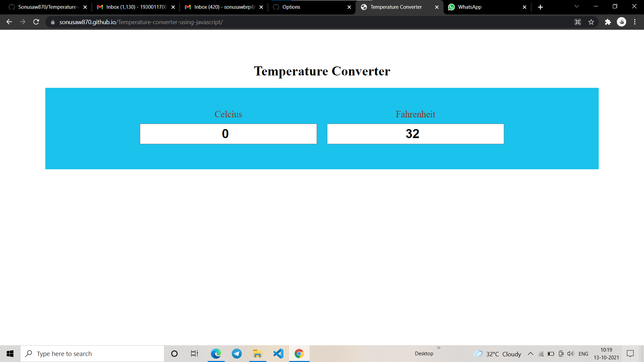The image size is (644, 362).
Task: Click the Task View icon
Action: click(x=195, y=354)
